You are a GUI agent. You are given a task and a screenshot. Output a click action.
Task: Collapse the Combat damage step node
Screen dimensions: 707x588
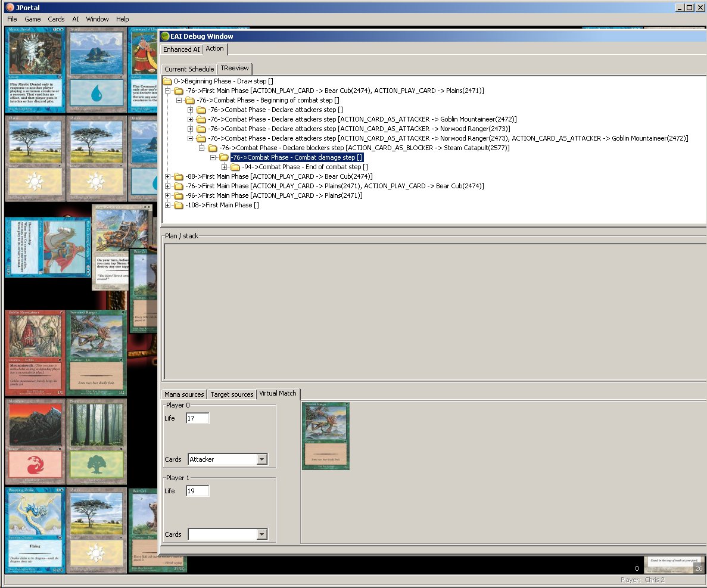pyautogui.click(x=213, y=157)
